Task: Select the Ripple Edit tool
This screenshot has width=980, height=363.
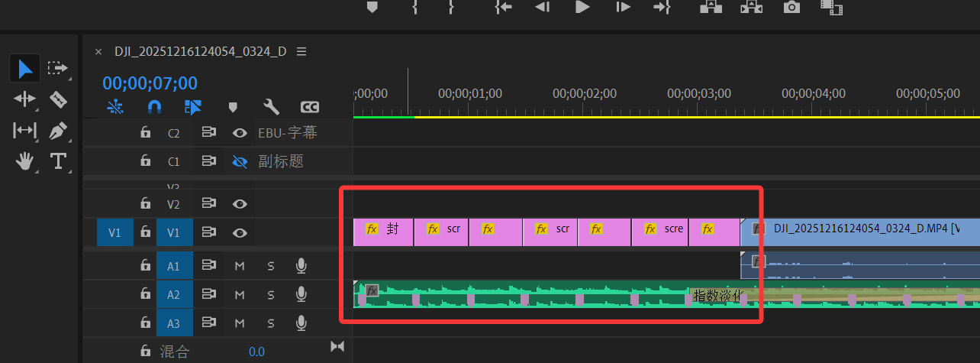Action: (25, 99)
